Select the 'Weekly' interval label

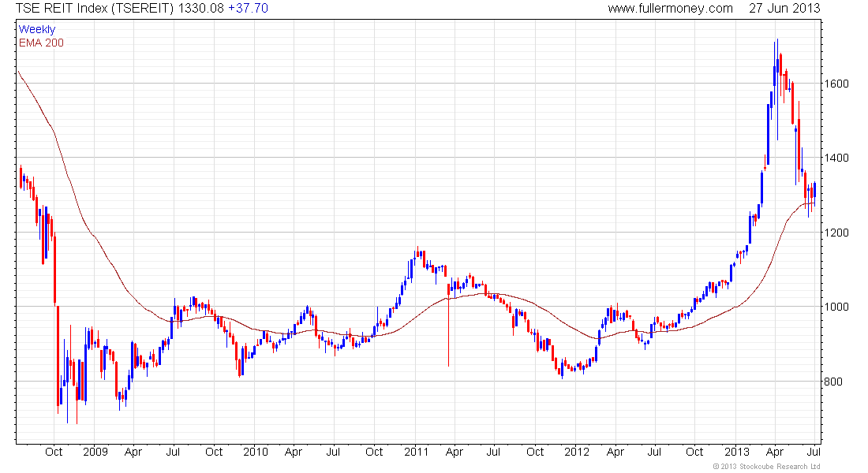(x=37, y=29)
